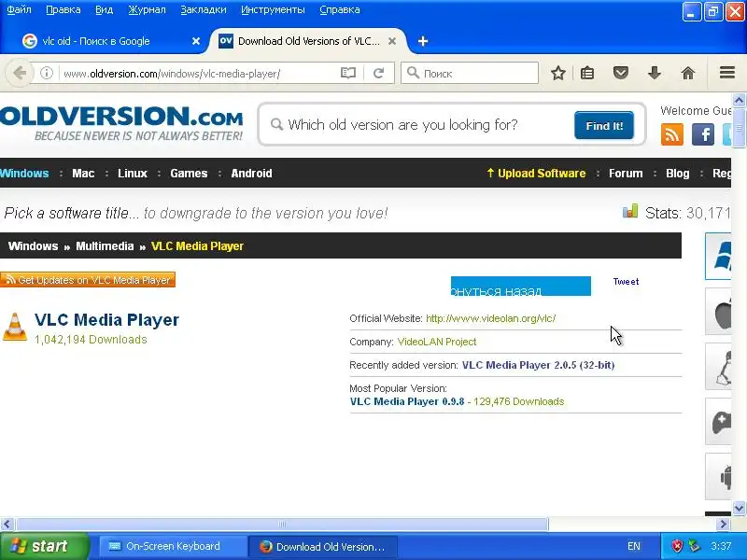Open VLC Media Player 0.9.8 link
The height and width of the screenshot is (560, 747).
click(407, 401)
